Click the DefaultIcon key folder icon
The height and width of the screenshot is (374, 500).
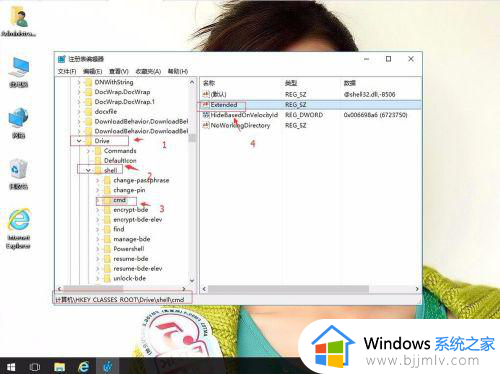(x=98, y=161)
